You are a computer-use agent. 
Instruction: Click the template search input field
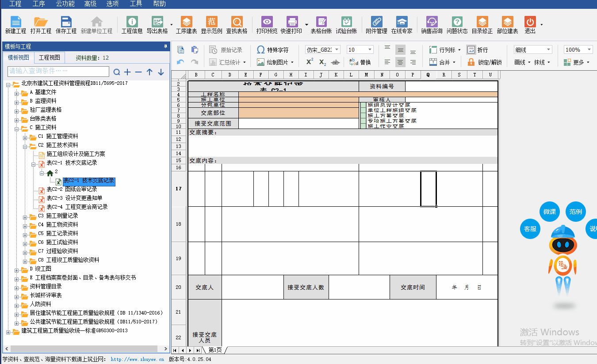click(58, 71)
